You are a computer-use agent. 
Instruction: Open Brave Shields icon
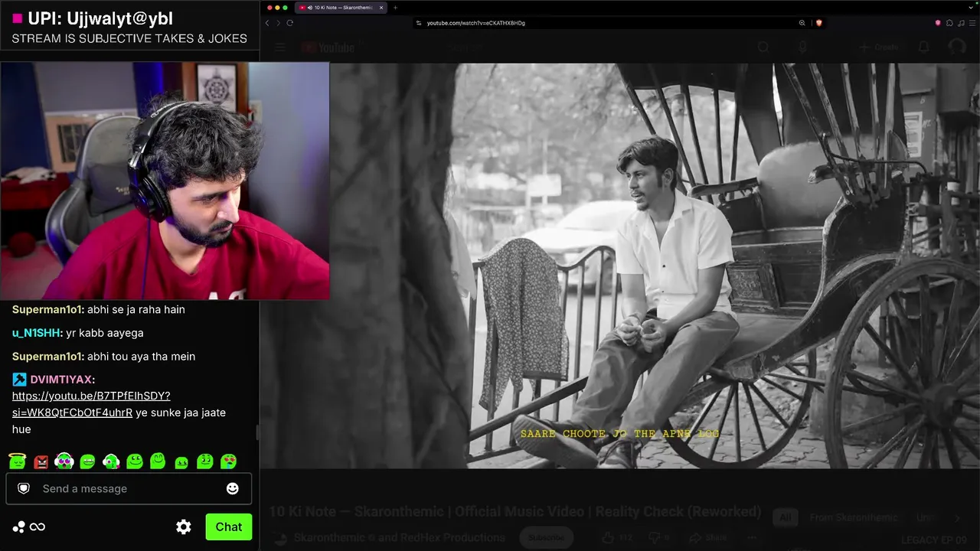(x=818, y=23)
